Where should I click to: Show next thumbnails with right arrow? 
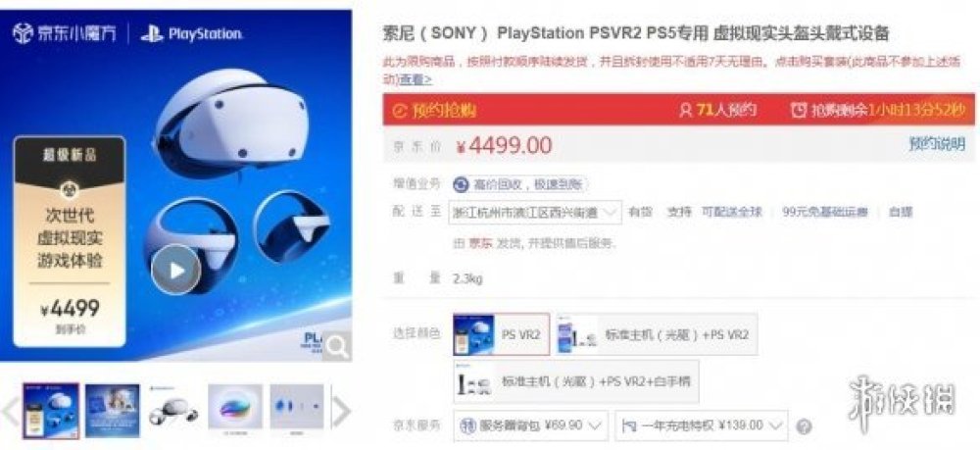[341, 411]
